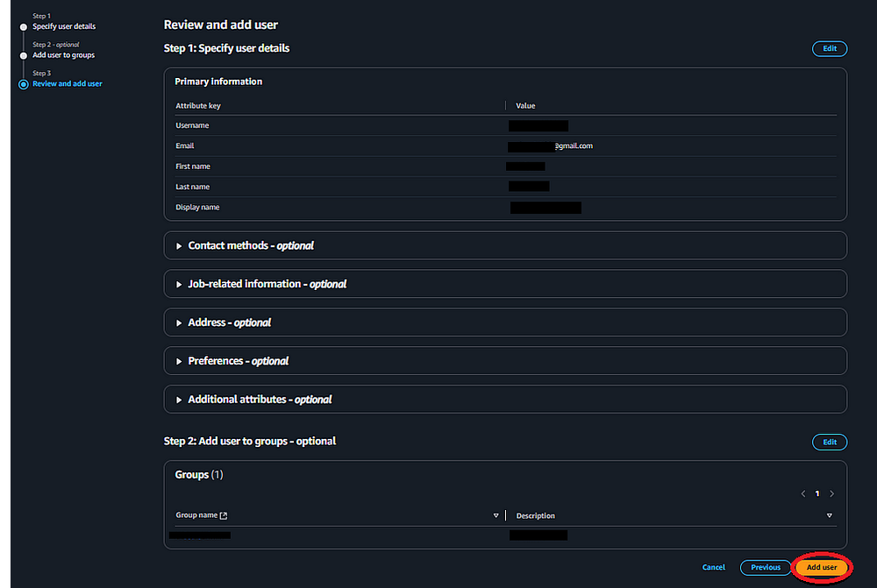
Task: Click the Previous button
Action: tap(766, 568)
